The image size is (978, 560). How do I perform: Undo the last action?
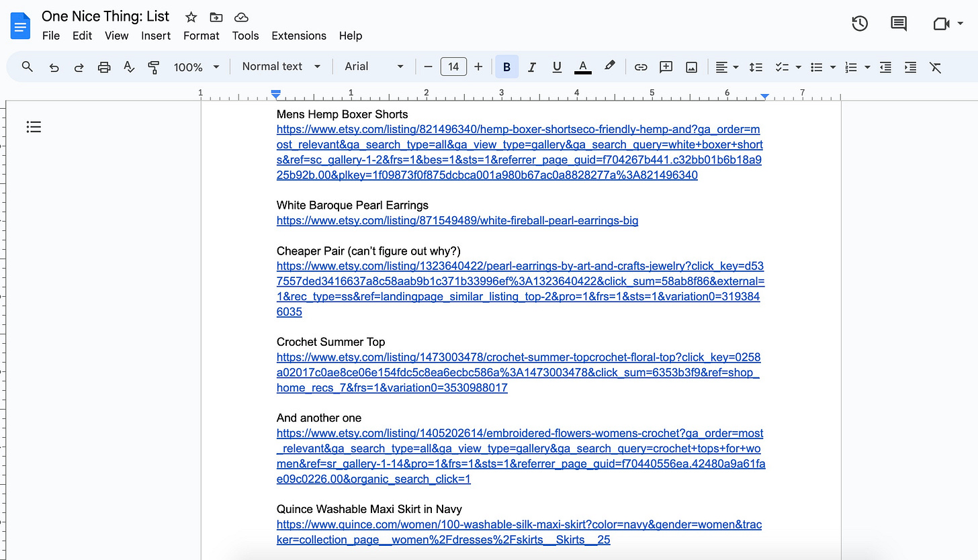pyautogui.click(x=54, y=66)
